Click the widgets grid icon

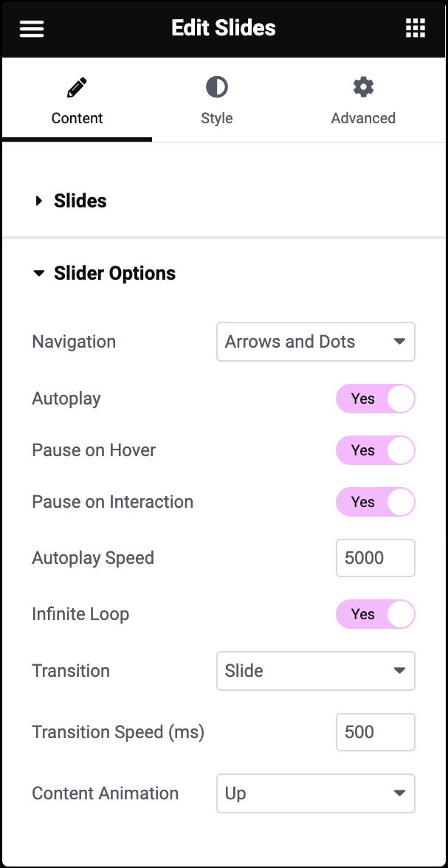[416, 28]
